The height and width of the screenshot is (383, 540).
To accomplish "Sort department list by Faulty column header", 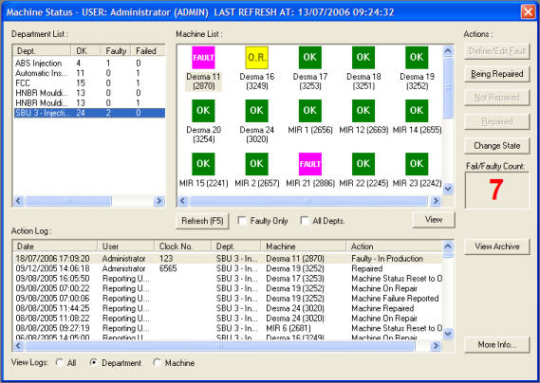I will (116, 51).
